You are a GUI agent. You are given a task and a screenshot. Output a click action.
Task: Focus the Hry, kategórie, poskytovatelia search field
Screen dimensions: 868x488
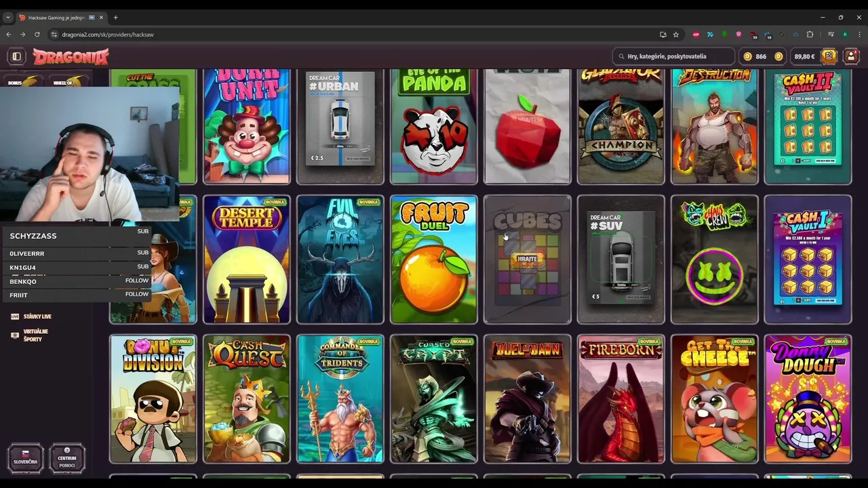[673, 56]
